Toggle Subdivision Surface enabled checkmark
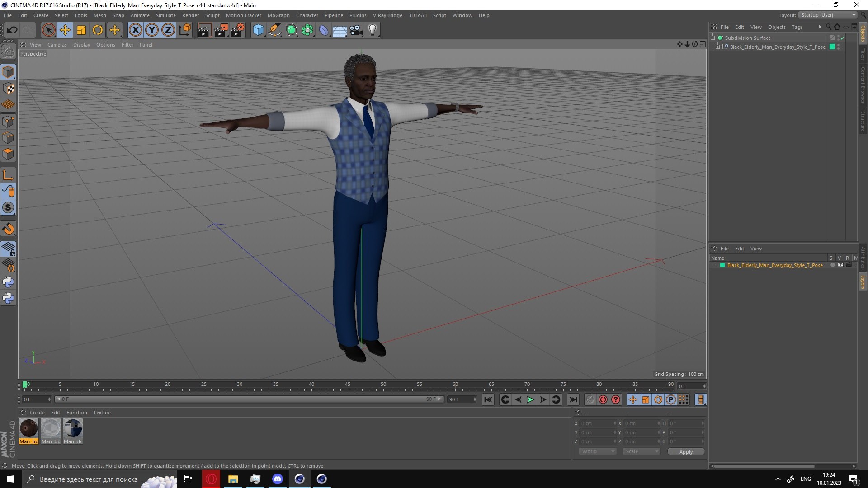868x488 pixels. point(842,38)
